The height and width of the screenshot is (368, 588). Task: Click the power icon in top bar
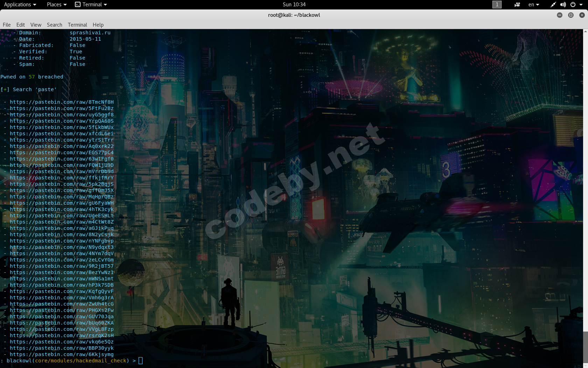coord(573,5)
